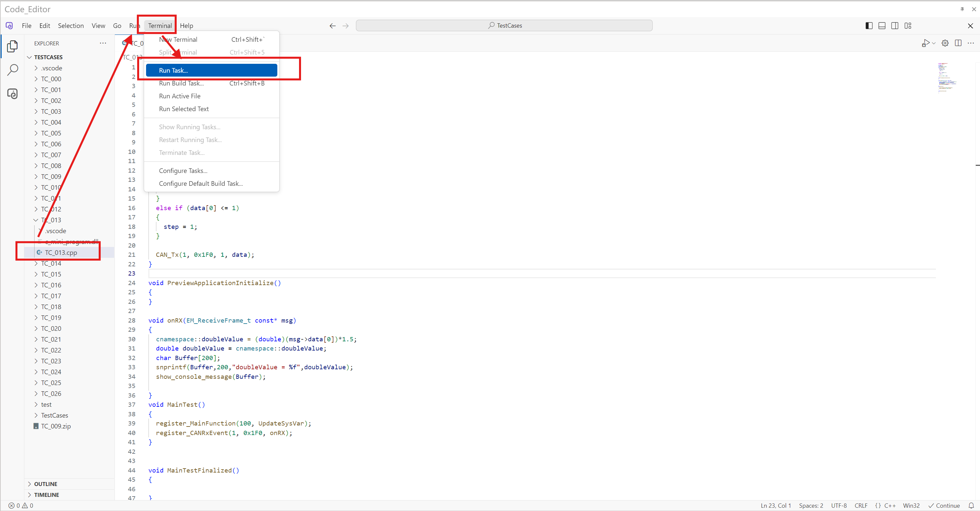Expand the TC_005 folder
The width and height of the screenshot is (980, 511).
tap(51, 133)
